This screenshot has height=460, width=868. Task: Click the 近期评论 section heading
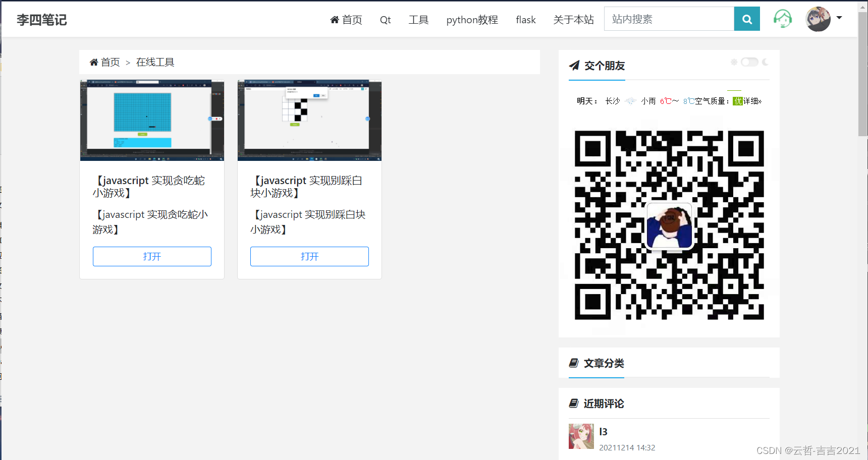604,404
